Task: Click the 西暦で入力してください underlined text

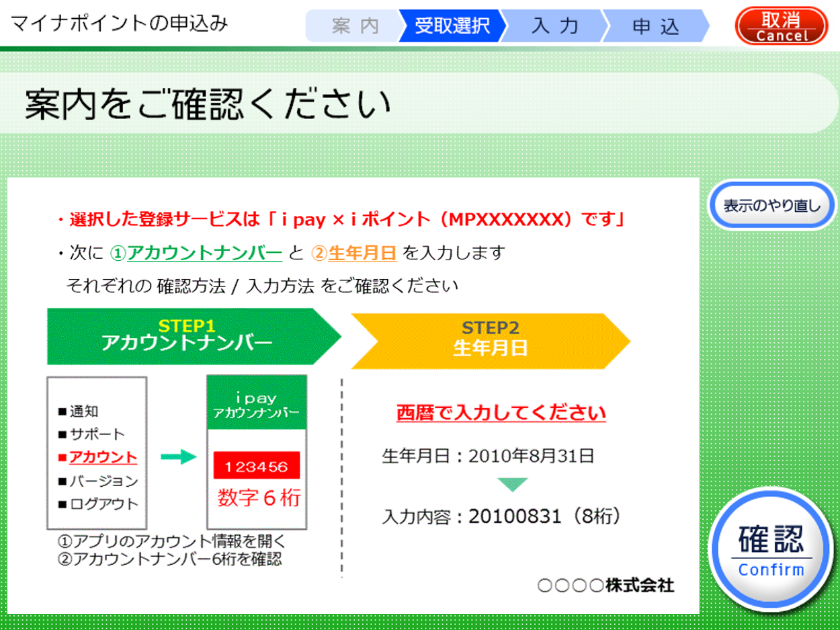Action: 501,412
